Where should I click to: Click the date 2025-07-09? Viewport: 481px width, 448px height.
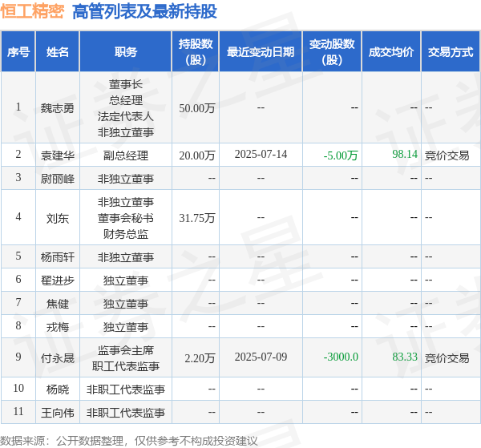pos(261,357)
